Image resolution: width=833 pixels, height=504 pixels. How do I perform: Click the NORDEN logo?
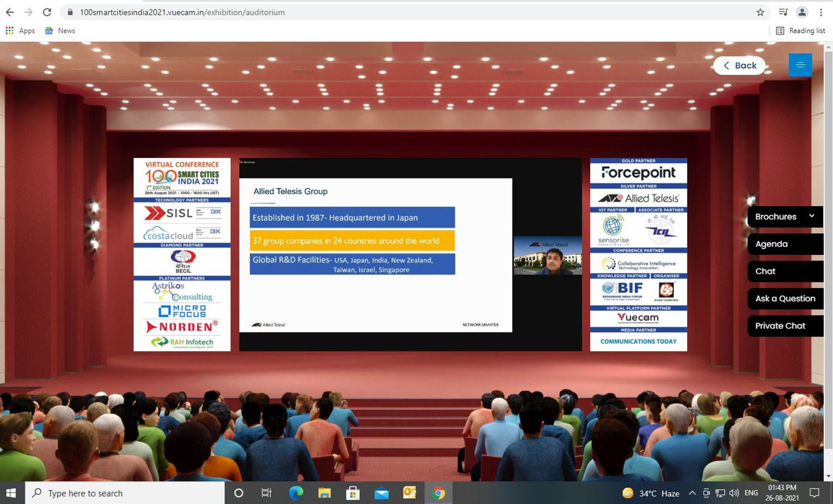click(x=182, y=327)
